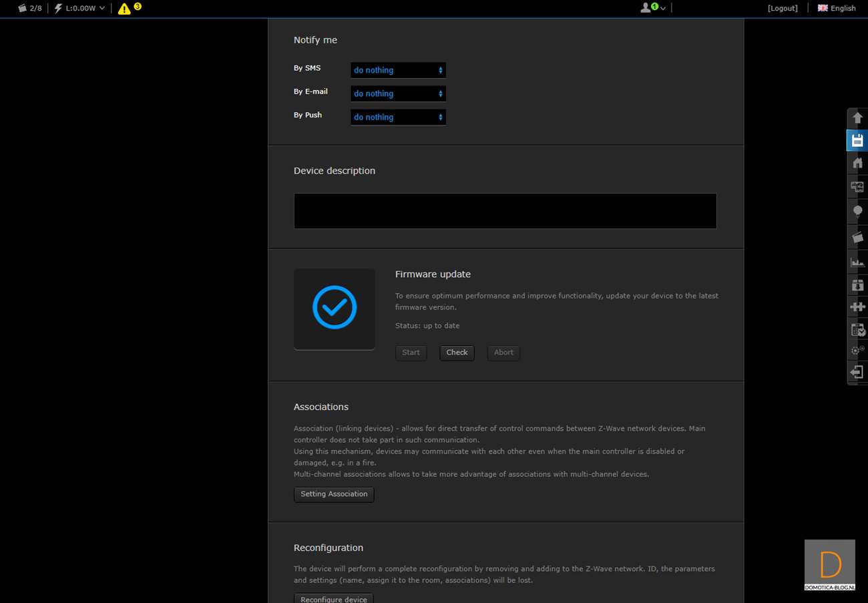Screen dimensions: 868x603
Task: Click the exit door icon in the sidebar
Action: (857, 372)
